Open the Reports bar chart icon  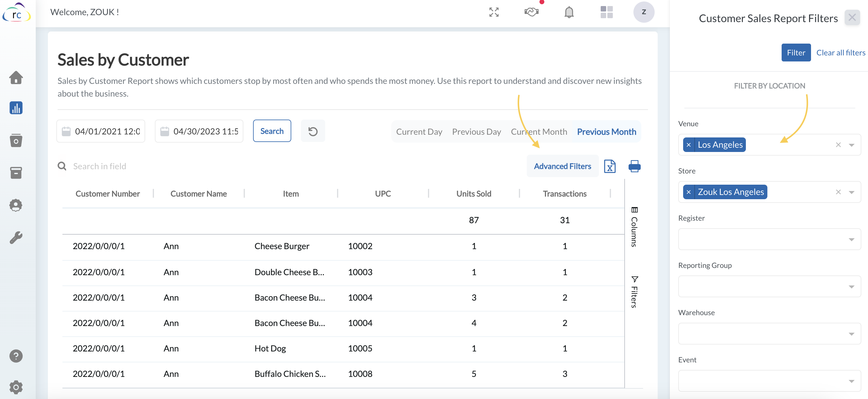pyautogui.click(x=16, y=108)
